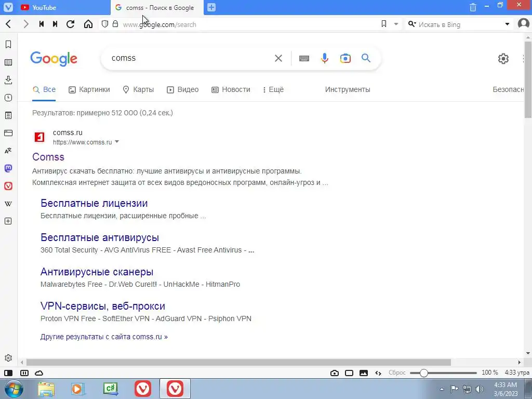Image resolution: width=532 pixels, height=399 pixels.
Task: Expand the Ещё menu
Action: tap(273, 89)
